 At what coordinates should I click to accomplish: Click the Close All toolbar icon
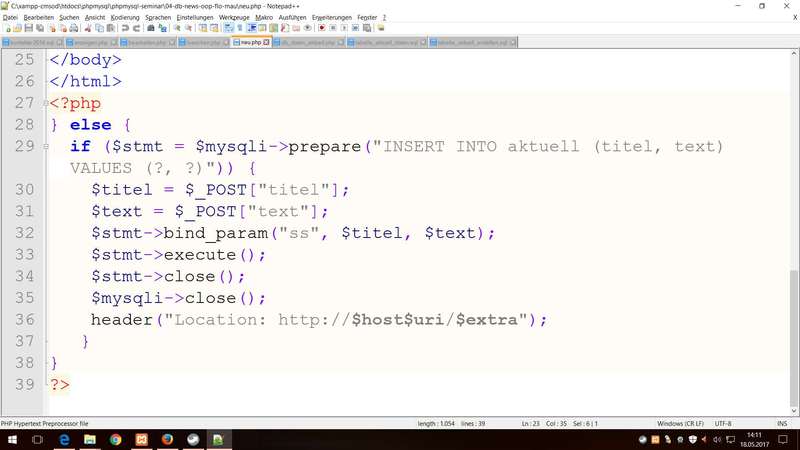click(63, 28)
